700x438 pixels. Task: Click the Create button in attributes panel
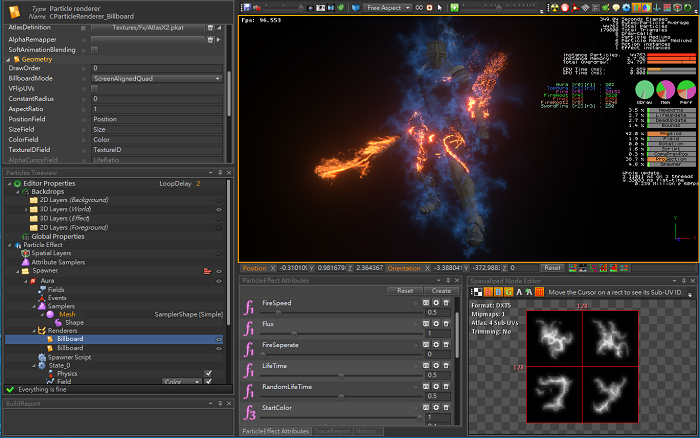tap(440, 290)
